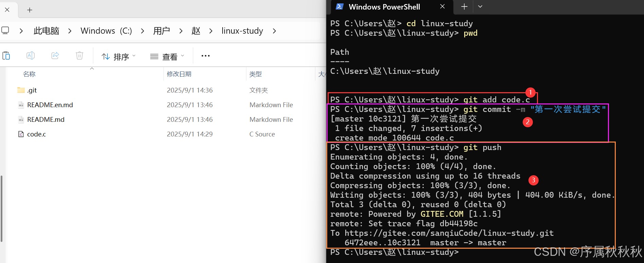This screenshot has height=263, width=644.
Task: Click the rename icon in Explorer toolbar
Action: coord(31,55)
